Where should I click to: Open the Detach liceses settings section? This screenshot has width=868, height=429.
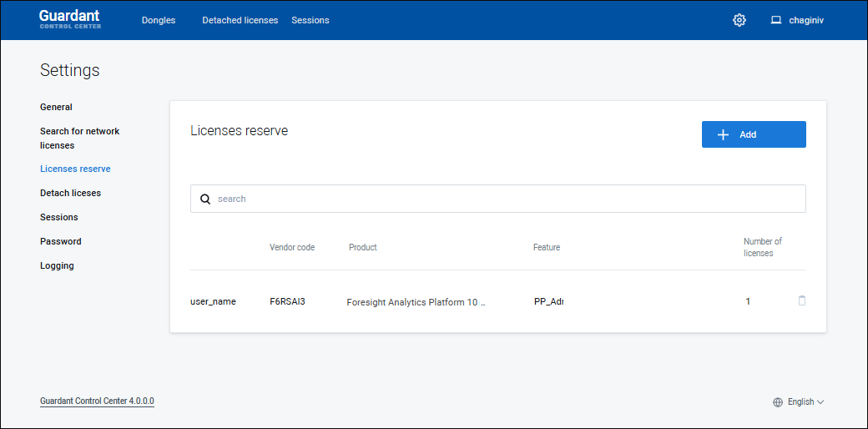[x=70, y=193]
